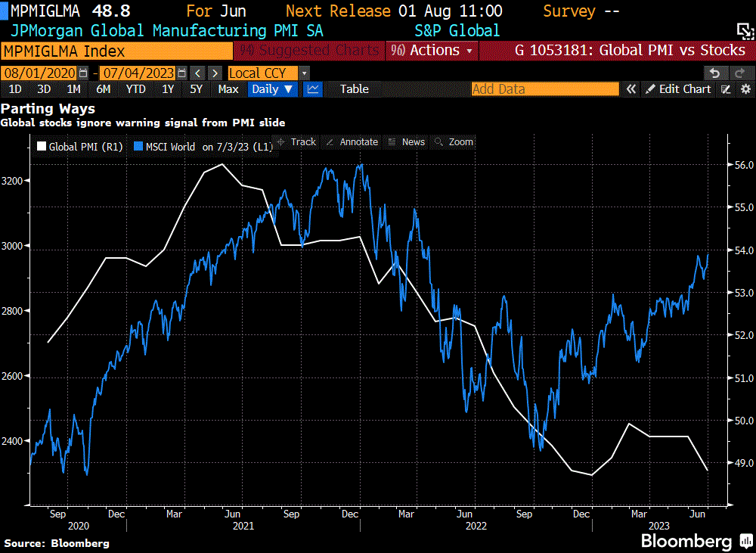This screenshot has width=756, height=553.
Task: Click the Survey label in header
Action: [569, 11]
